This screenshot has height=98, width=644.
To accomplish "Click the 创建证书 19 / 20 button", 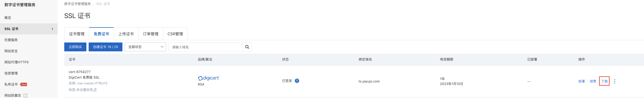I will point(106,47).
